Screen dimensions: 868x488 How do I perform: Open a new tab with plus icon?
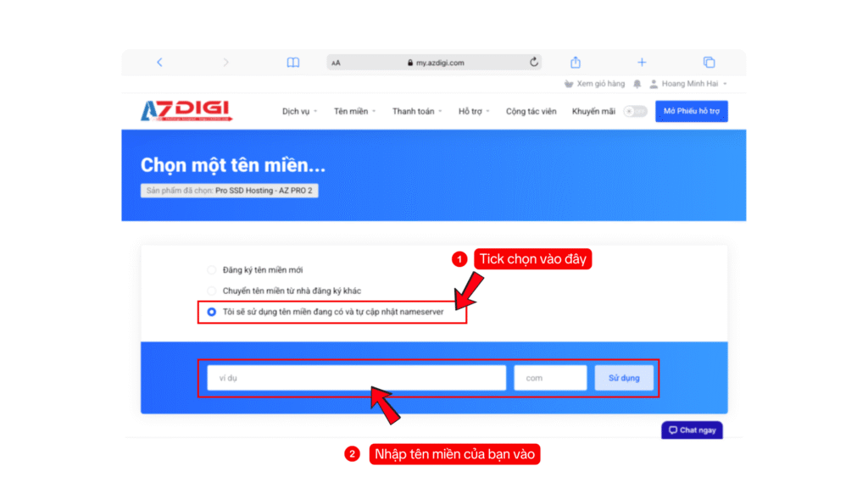click(x=642, y=63)
